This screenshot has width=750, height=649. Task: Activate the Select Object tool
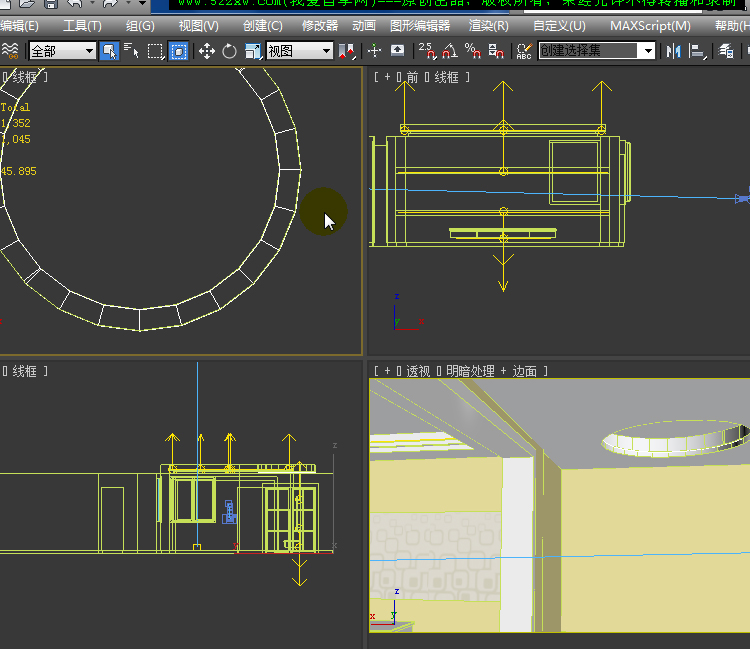point(109,51)
